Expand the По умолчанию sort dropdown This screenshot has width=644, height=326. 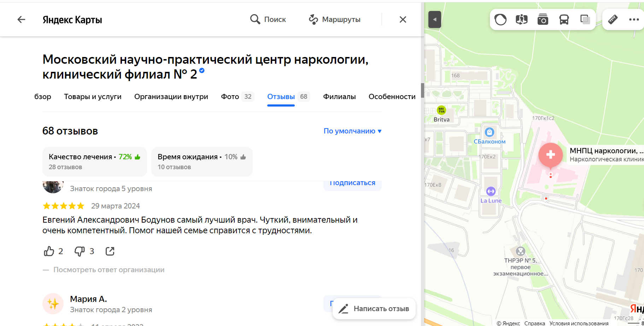[352, 131]
